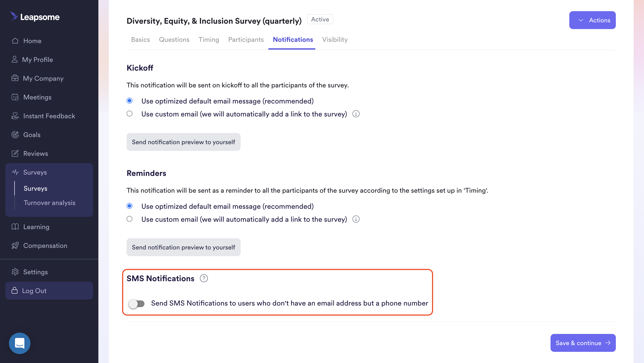This screenshot has width=644, height=363.
Task: Select Kickoff custom email radio option
Action: (129, 114)
